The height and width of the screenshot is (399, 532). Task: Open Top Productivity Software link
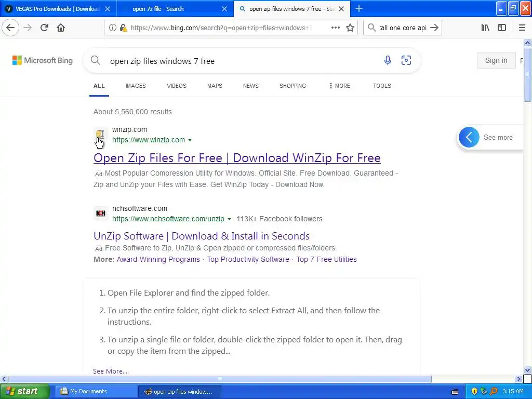click(x=248, y=259)
